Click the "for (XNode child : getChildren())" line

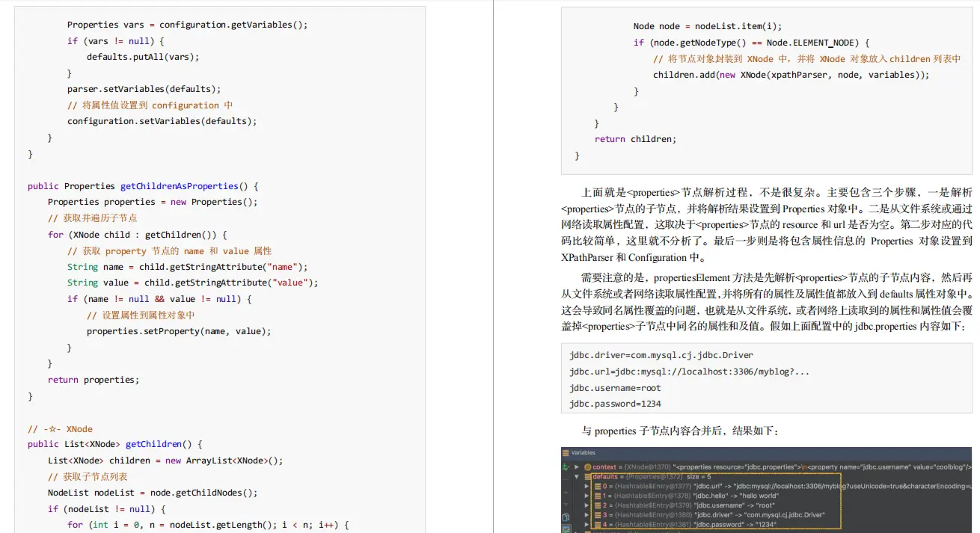pos(137,235)
